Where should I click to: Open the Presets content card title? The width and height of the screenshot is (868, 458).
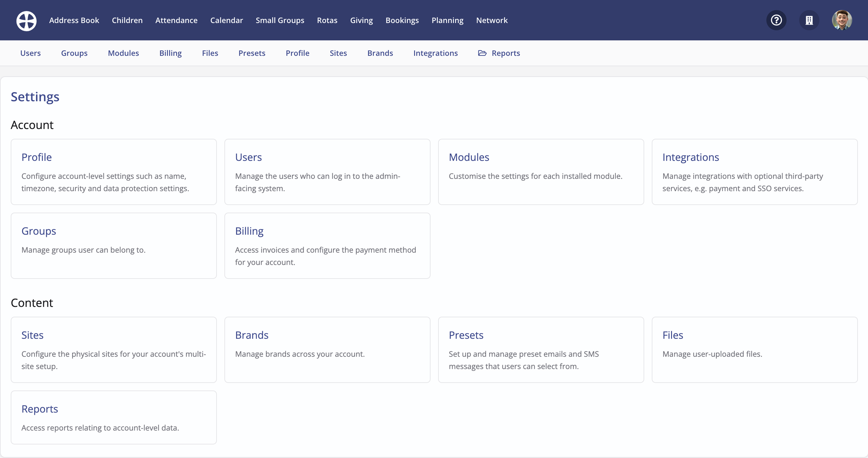point(466,335)
